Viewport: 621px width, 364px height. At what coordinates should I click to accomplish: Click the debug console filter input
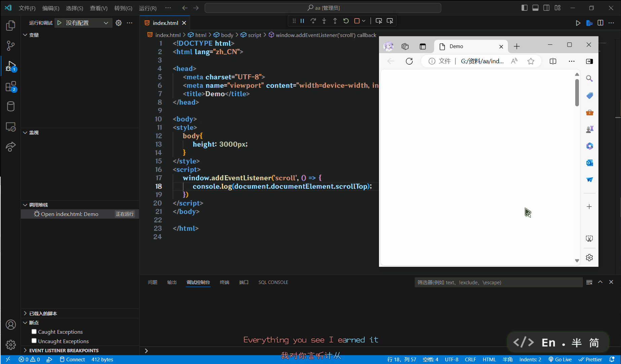coord(498,282)
